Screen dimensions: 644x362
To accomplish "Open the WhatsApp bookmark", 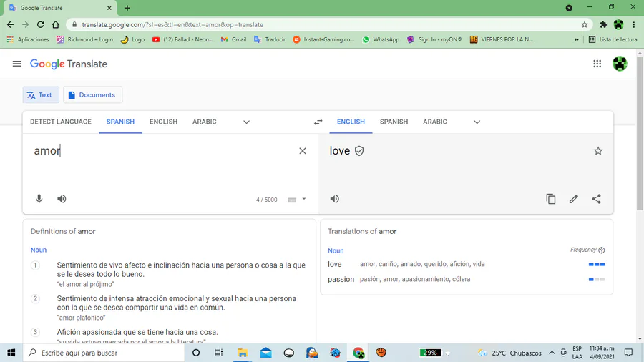I will point(381,39).
